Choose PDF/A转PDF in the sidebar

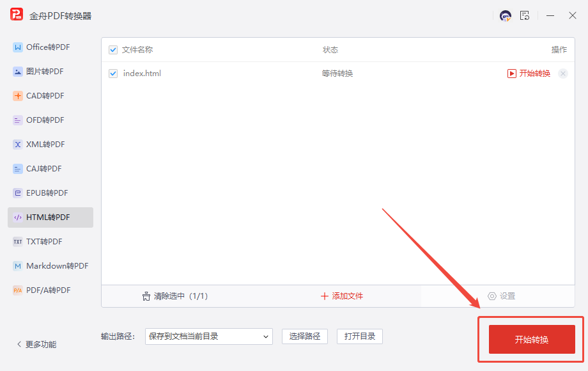tap(50, 290)
